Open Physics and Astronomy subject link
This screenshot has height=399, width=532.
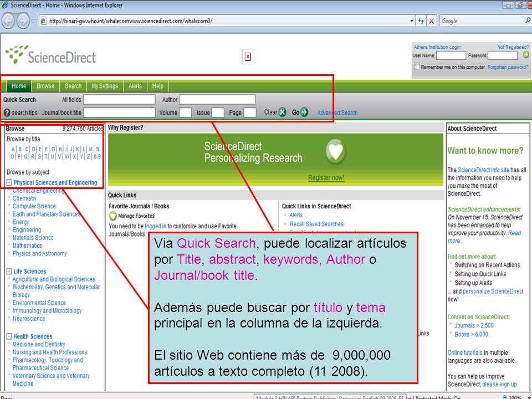[x=40, y=253]
